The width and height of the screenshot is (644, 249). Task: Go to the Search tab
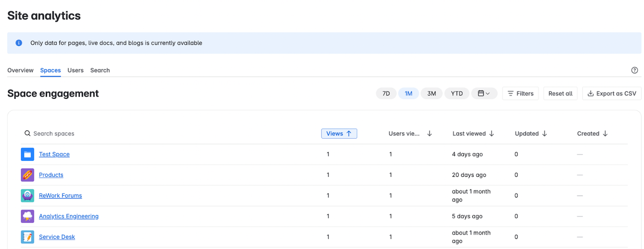pos(100,70)
